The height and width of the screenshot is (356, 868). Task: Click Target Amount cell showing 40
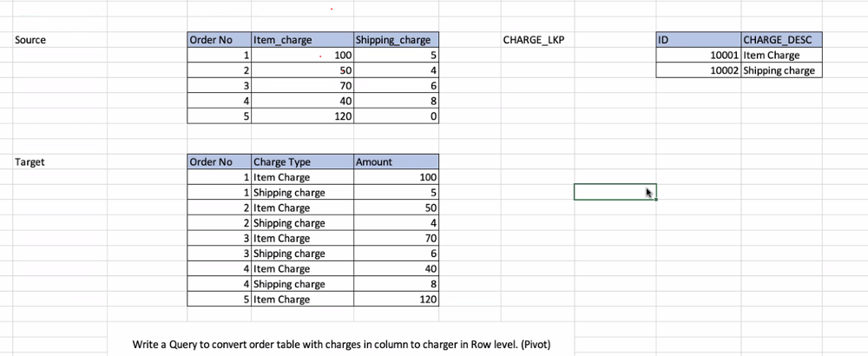397,269
